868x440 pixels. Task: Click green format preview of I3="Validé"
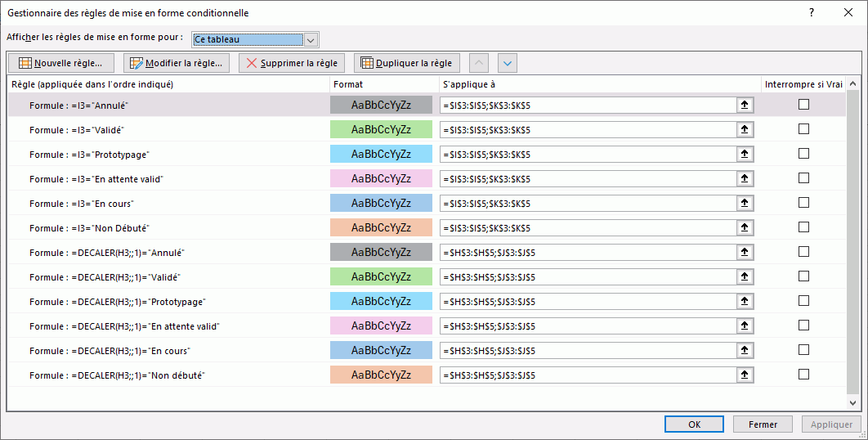click(x=381, y=129)
